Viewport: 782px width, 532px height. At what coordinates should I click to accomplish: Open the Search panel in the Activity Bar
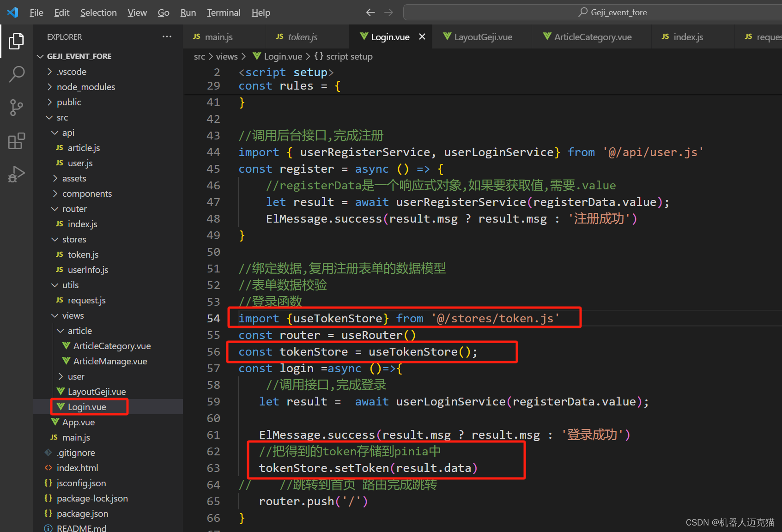pyautogui.click(x=17, y=74)
